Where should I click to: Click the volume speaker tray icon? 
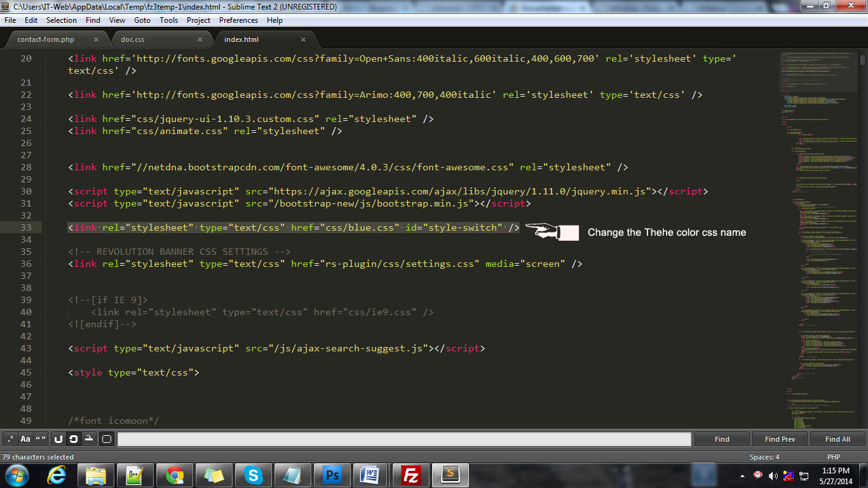pyautogui.click(x=773, y=475)
